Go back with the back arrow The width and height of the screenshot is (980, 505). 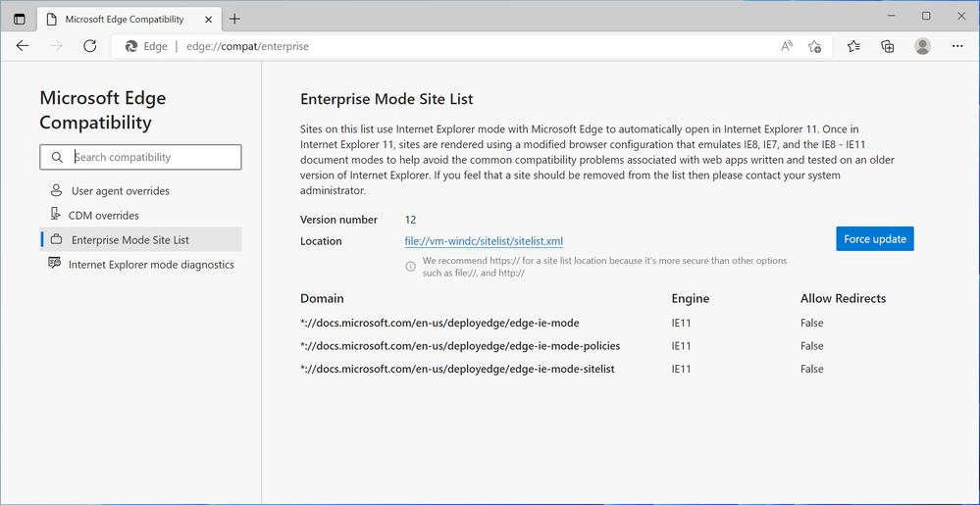point(23,46)
